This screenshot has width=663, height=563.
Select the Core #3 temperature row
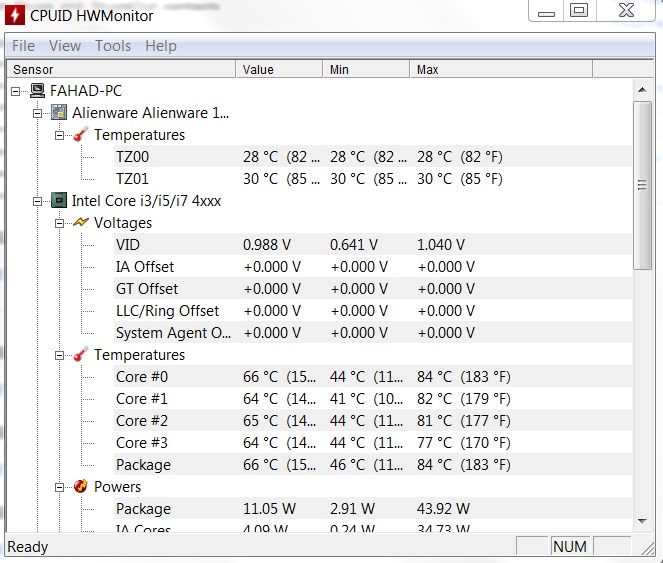373,442
